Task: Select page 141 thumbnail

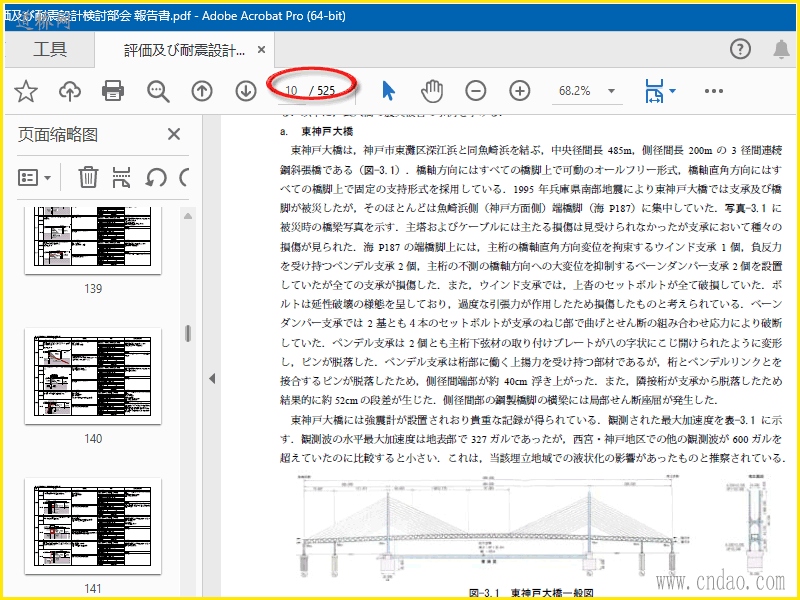Action: pos(93,526)
